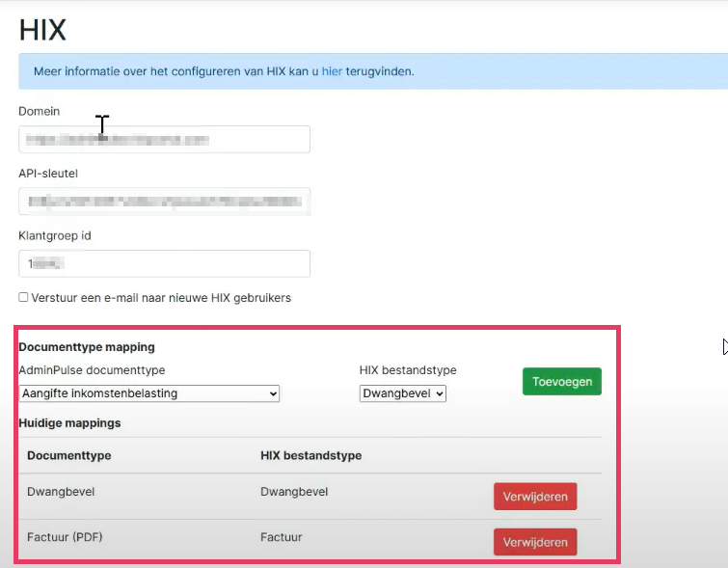728x568 pixels.
Task: Click the 'API-sleutel' field label
Action: (x=48, y=174)
